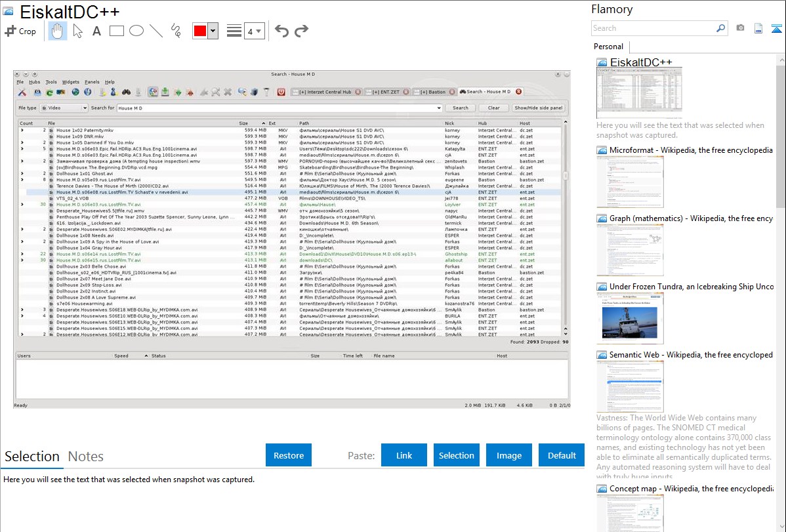This screenshot has height=532, width=786.
Task: Select the arrow pointer tool
Action: (x=77, y=31)
